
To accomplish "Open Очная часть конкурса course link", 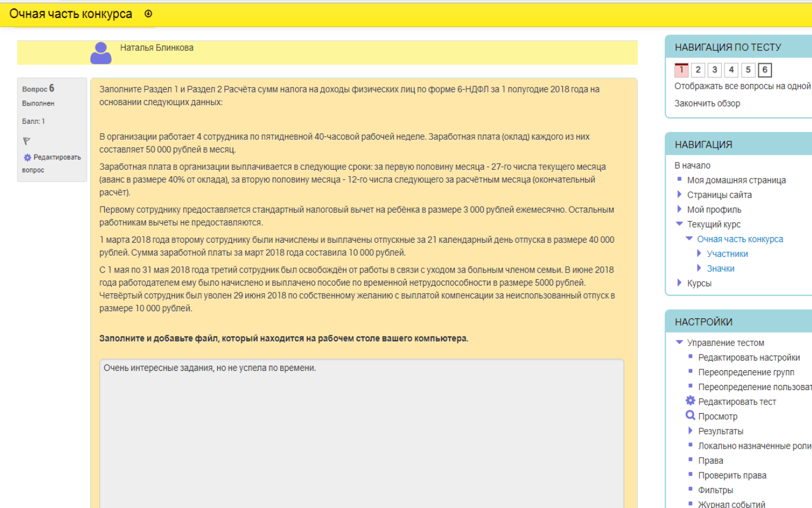I will click(x=740, y=239).
